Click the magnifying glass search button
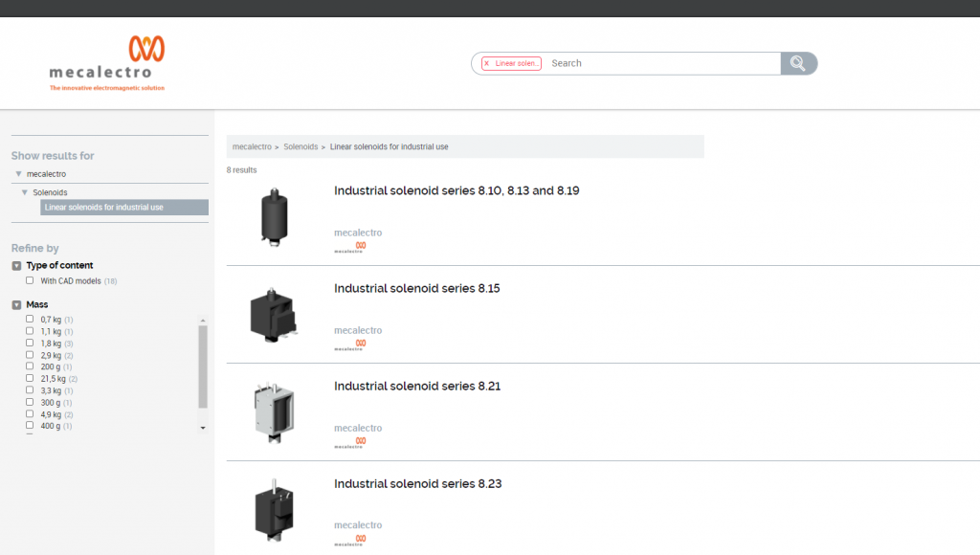 click(797, 63)
